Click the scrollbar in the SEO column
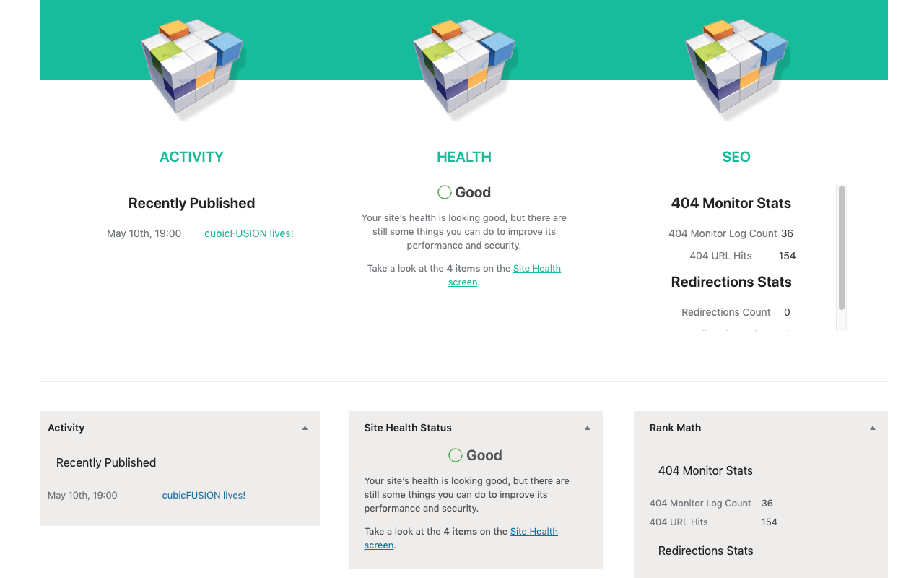 [841, 246]
